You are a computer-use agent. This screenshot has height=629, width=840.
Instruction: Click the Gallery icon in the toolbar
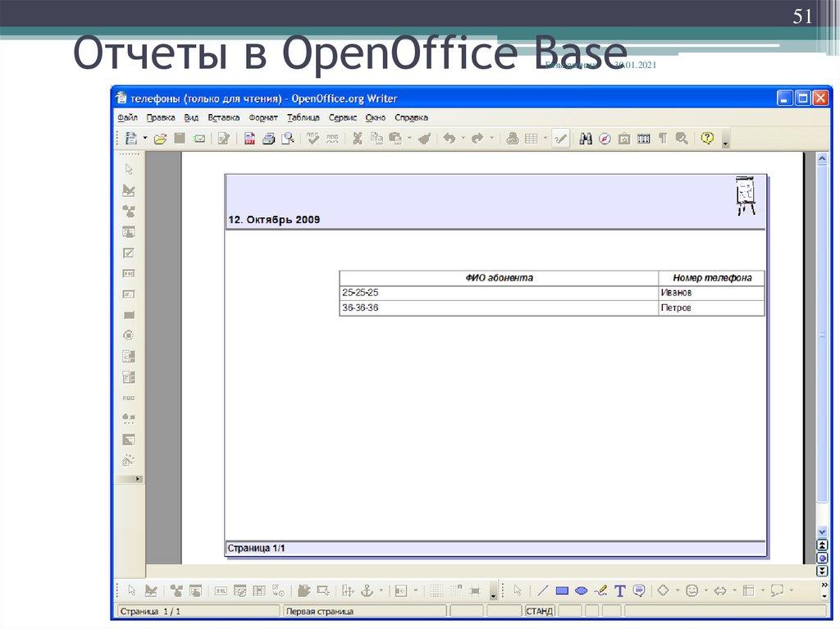(x=624, y=138)
